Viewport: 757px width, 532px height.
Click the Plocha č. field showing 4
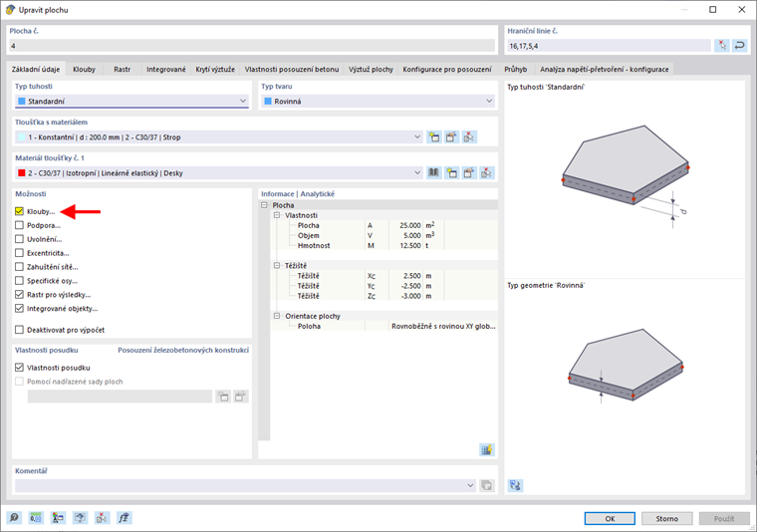point(252,46)
